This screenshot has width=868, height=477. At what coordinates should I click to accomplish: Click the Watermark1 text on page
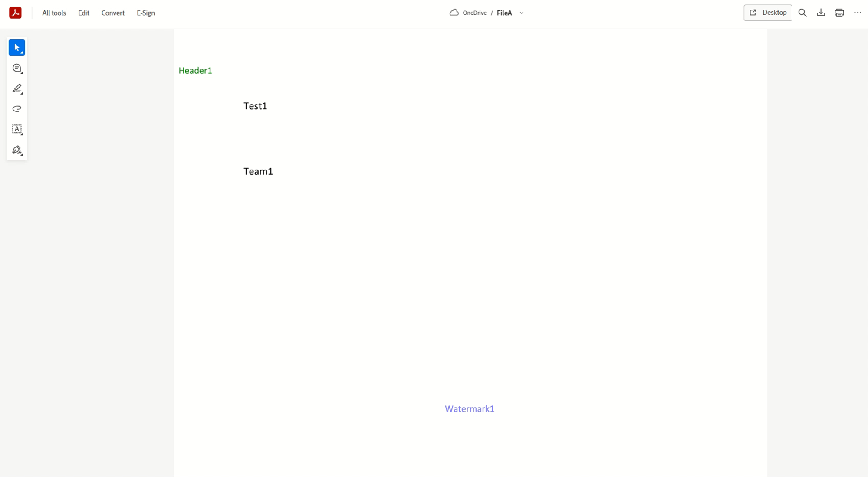470,409
